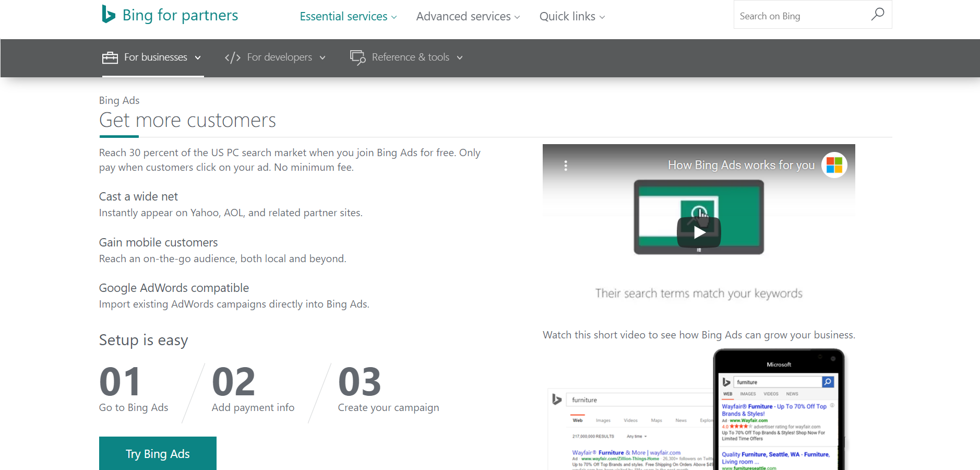Click the desktop furniture search mockup image
Screen dimensions: 980x470
630,429
